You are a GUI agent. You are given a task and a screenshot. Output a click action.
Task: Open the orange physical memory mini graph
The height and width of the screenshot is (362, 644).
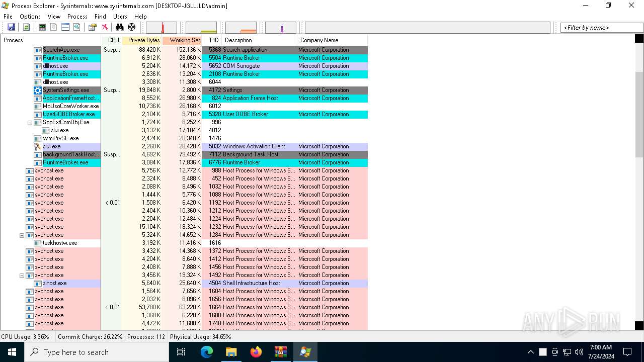pyautogui.click(x=241, y=28)
